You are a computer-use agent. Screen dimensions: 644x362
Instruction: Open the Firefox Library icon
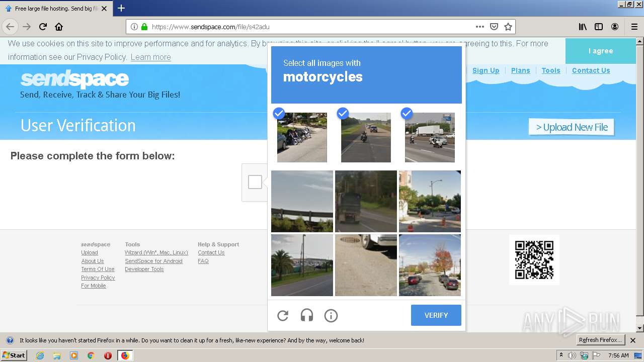click(583, 27)
